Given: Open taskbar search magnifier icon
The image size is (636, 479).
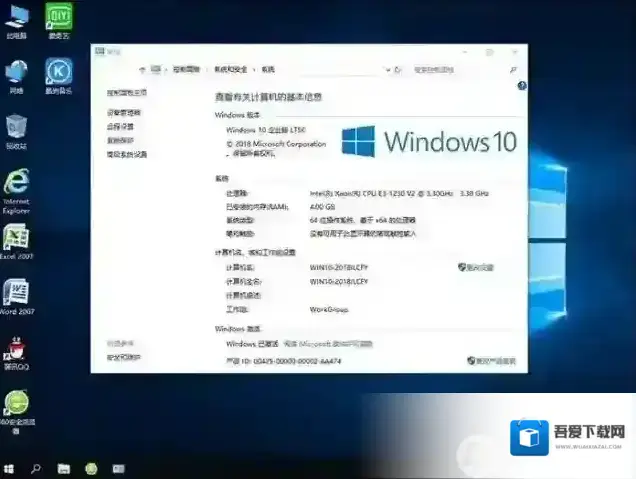Looking at the screenshot, I should click(36, 468).
